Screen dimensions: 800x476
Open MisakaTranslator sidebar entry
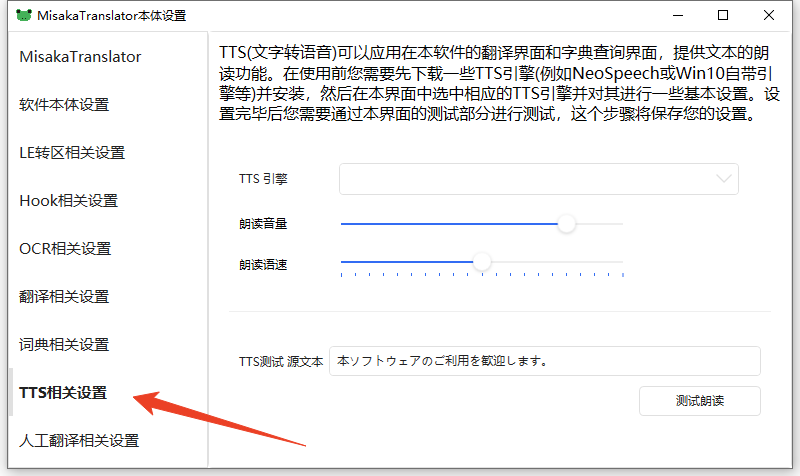(80, 57)
